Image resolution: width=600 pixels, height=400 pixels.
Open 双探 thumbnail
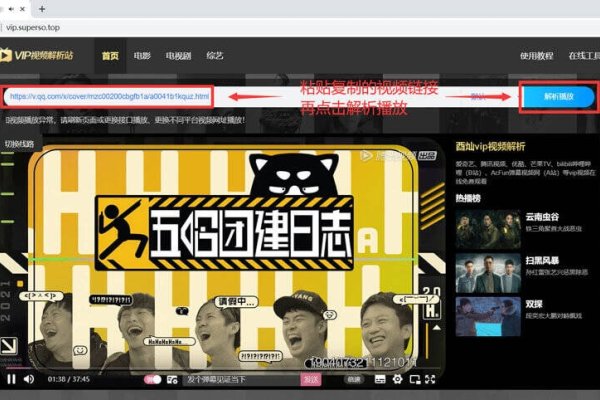pyautogui.click(x=488, y=317)
